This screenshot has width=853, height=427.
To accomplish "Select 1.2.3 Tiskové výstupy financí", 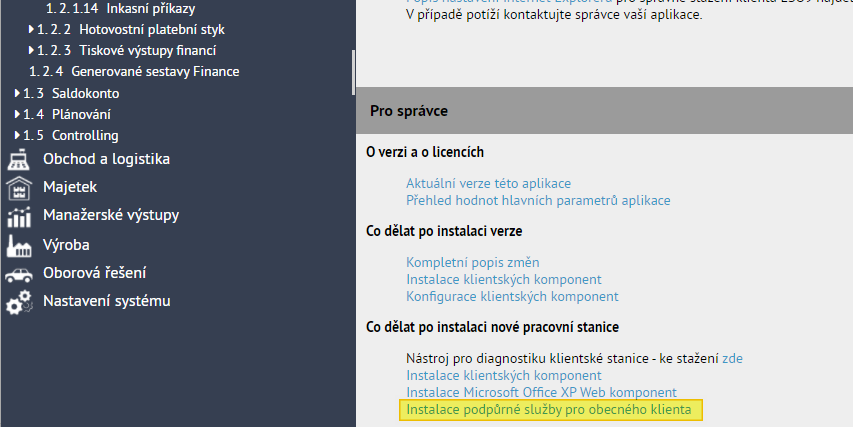I will 126,50.
